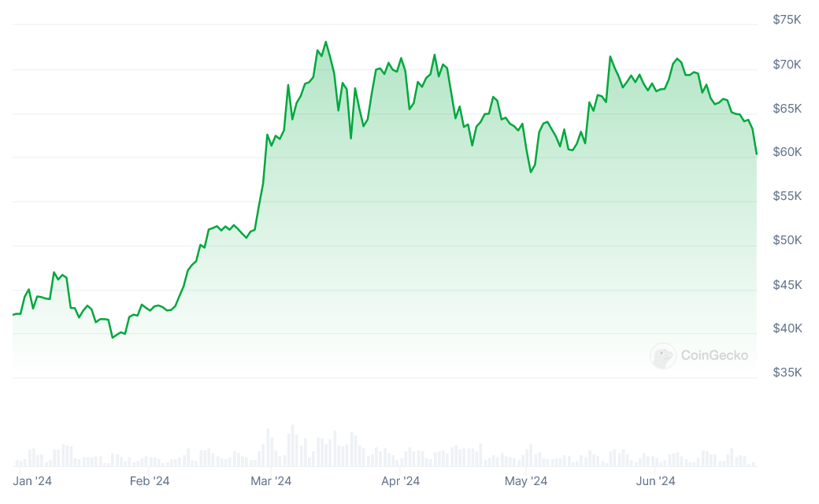Viewport: 819px width, 504px height.
Task: Select the $40K price axis label
Action: pyautogui.click(x=787, y=328)
